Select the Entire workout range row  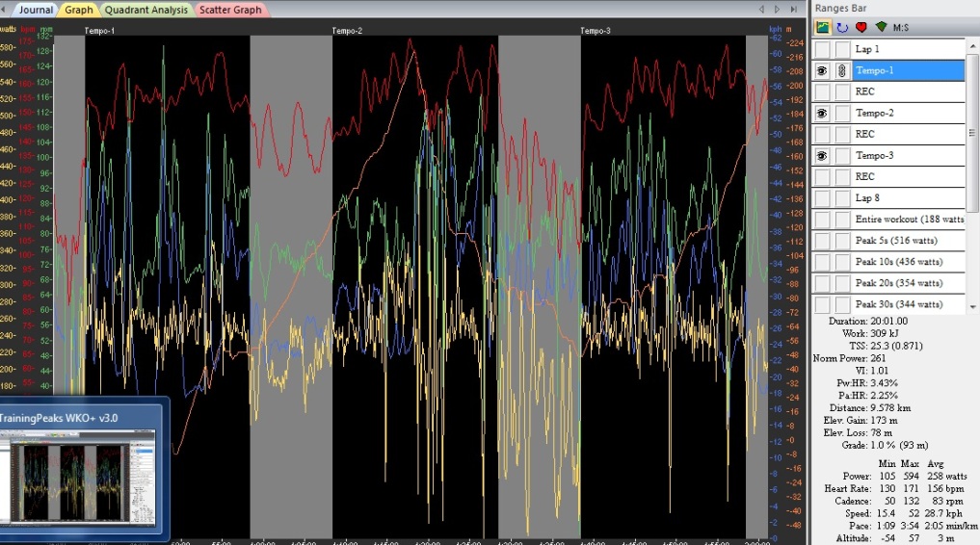tap(908, 219)
